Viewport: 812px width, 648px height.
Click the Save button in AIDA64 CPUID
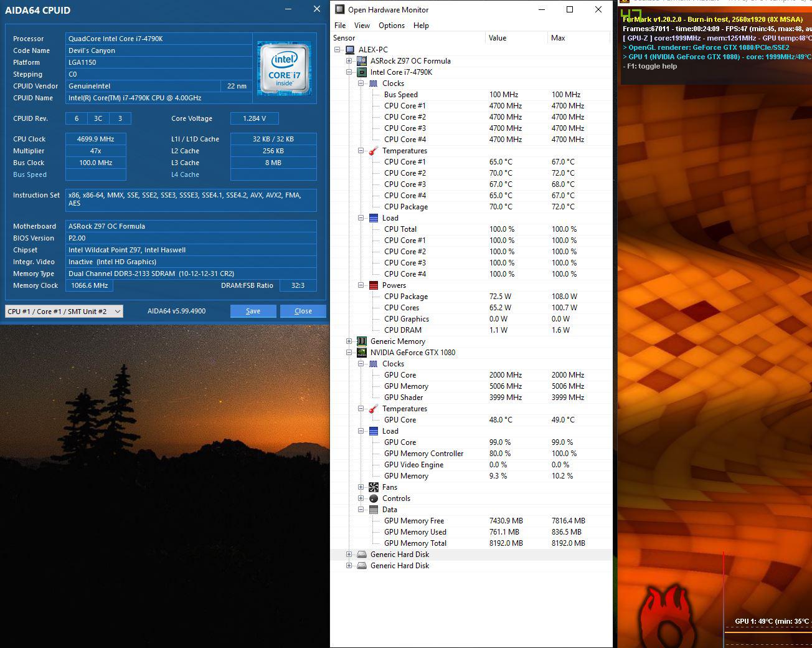pyautogui.click(x=253, y=311)
